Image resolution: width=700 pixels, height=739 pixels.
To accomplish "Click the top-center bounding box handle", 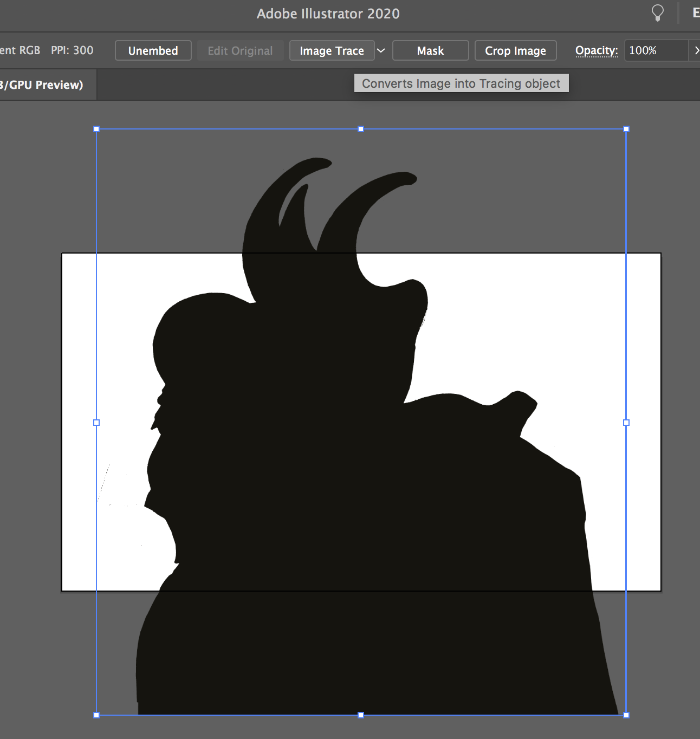I will click(x=361, y=129).
